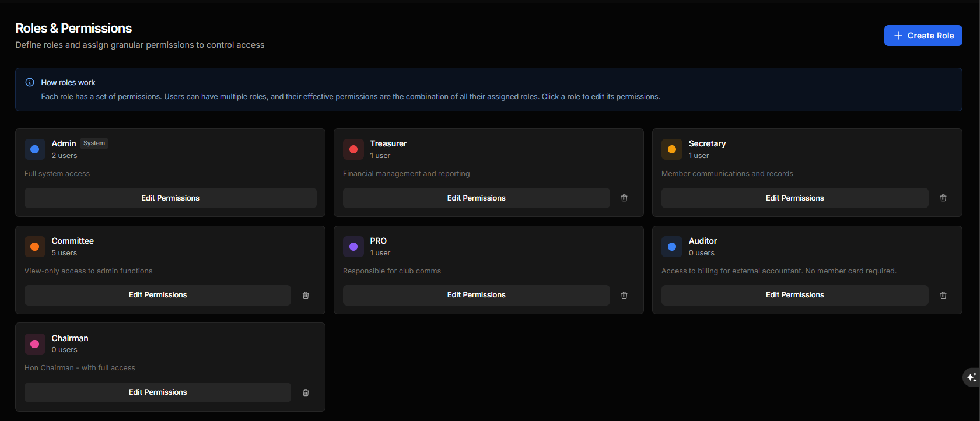Edit Permissions for the Secretary role

coord(794,198)
